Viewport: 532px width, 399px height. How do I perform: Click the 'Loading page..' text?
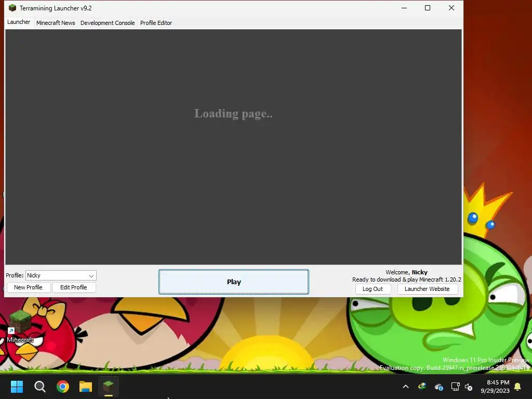[x=233, y=114]
